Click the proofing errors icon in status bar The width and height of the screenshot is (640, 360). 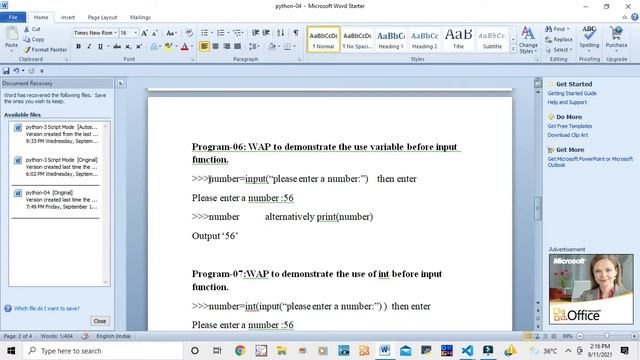tap(85, 336)
